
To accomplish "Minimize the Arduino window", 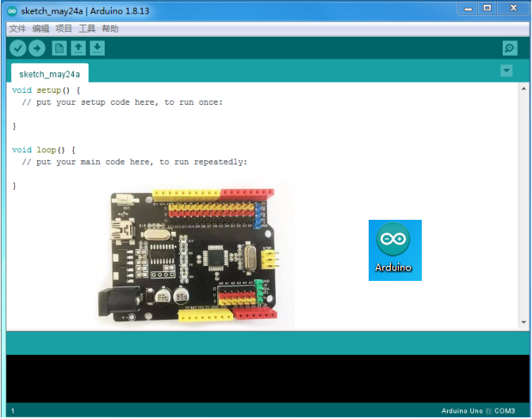I will [469, 9].
